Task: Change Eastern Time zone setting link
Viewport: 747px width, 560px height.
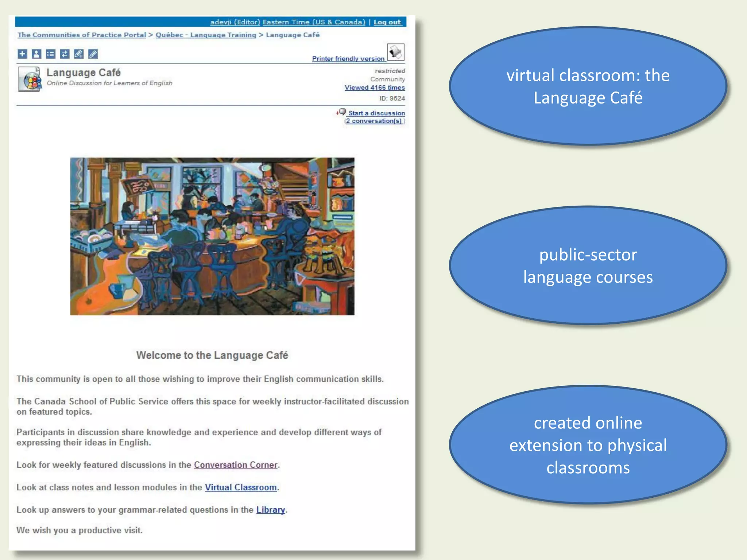Action: 314,22
